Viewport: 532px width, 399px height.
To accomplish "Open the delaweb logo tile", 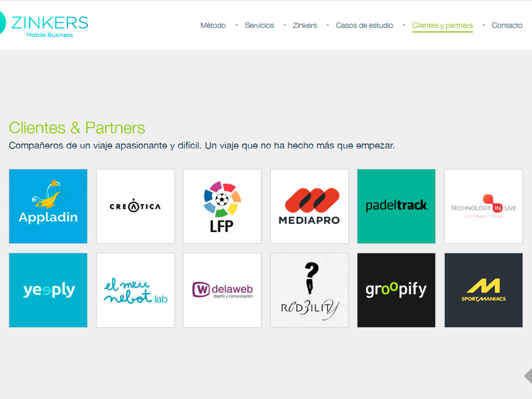I will (x=222, y=290).
